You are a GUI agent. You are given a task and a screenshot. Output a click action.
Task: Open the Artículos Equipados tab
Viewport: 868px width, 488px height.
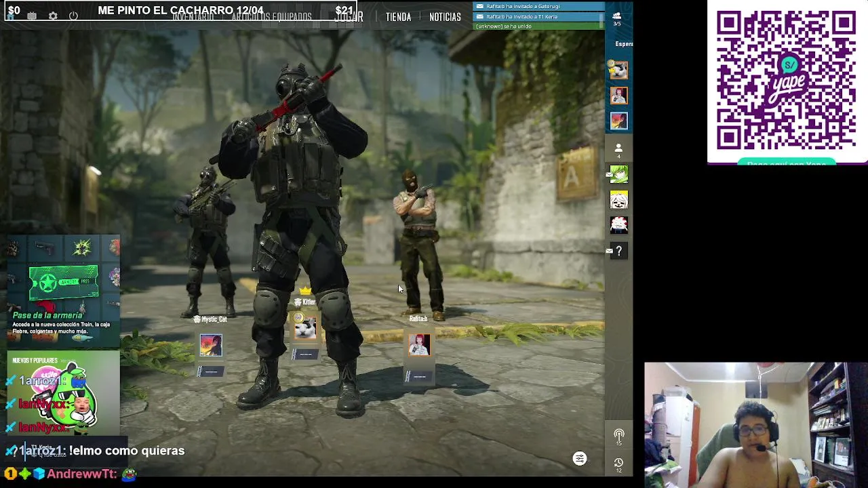[271, 17]
